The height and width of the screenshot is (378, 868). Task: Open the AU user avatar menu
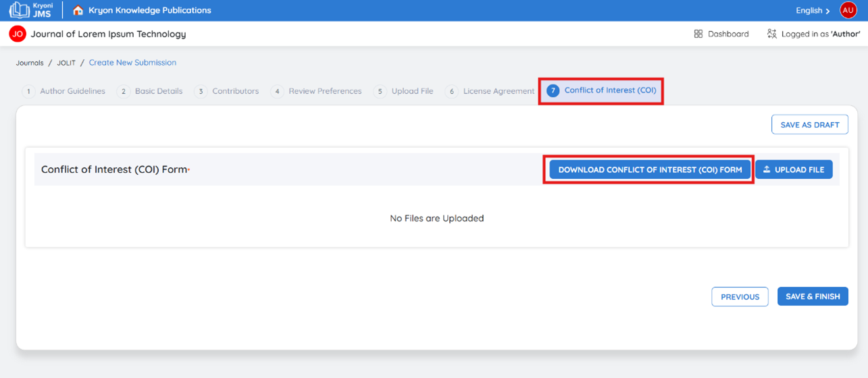848,10
